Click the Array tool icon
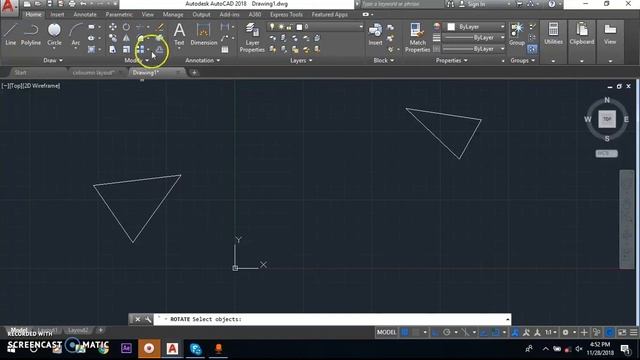Viewport: 640px width, 360px height. (x=140, y=49)
